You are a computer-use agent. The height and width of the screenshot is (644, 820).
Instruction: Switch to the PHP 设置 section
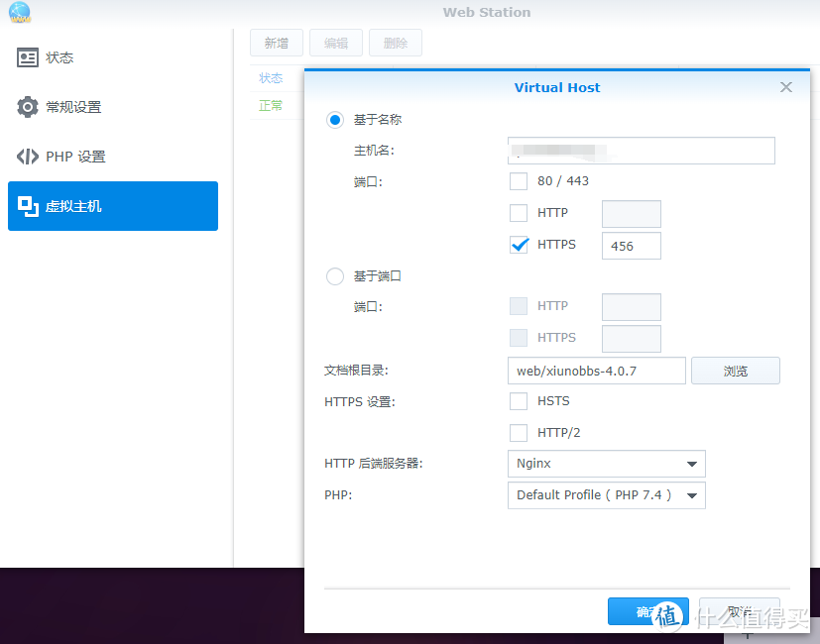pyautogui.click(x=75, y=157)
